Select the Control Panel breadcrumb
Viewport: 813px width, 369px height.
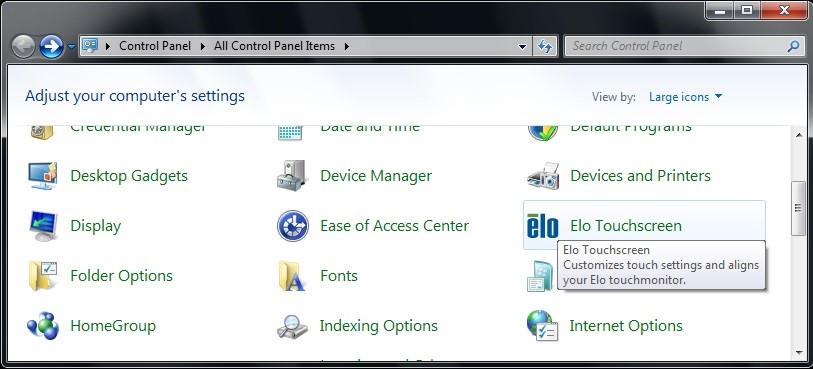pos(155,46)
